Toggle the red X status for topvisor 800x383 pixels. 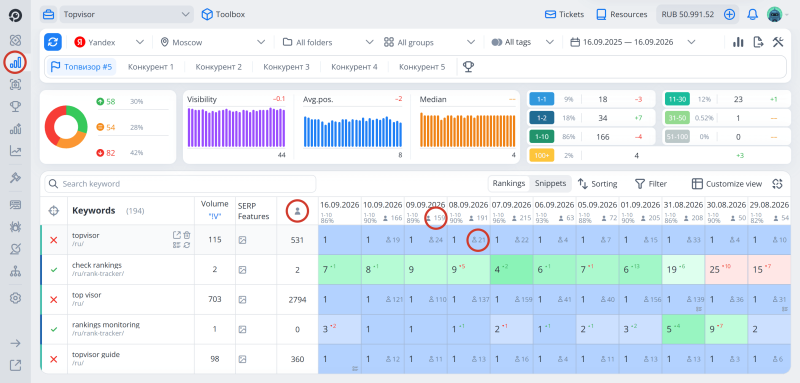click(54, 240)
